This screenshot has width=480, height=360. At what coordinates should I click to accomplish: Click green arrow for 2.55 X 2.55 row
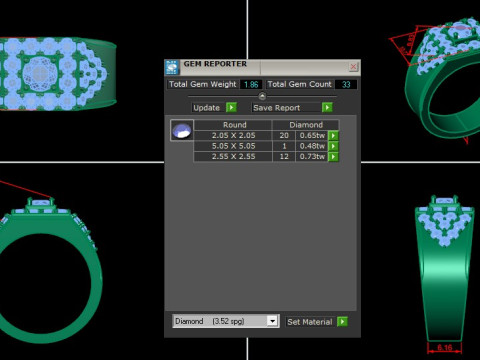tap(333, 157)
